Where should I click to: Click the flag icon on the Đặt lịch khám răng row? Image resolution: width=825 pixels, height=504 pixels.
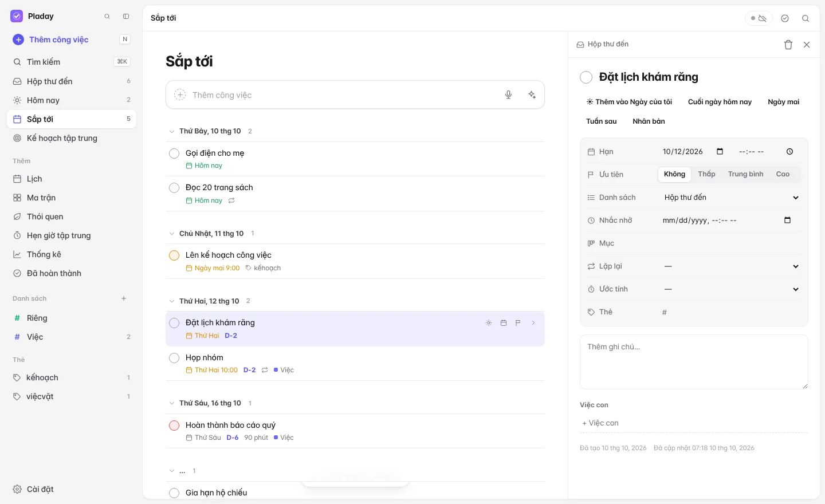[518, 323]
